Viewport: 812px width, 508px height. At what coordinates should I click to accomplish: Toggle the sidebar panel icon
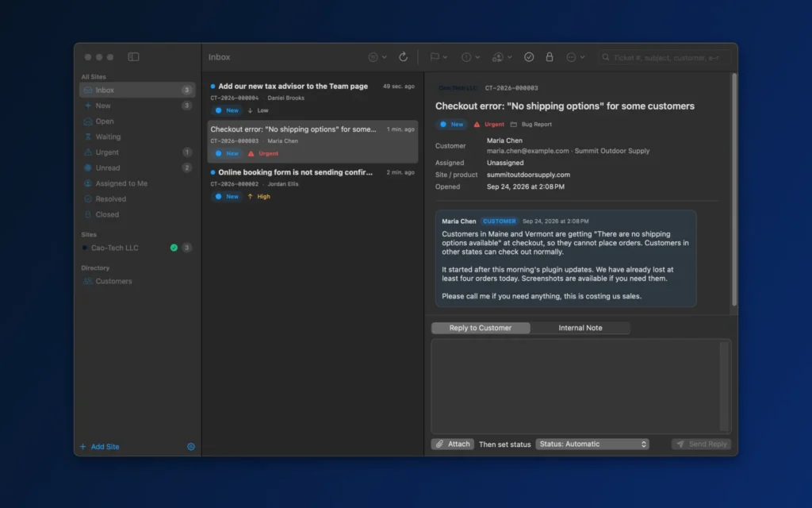(x=133, y=57)
